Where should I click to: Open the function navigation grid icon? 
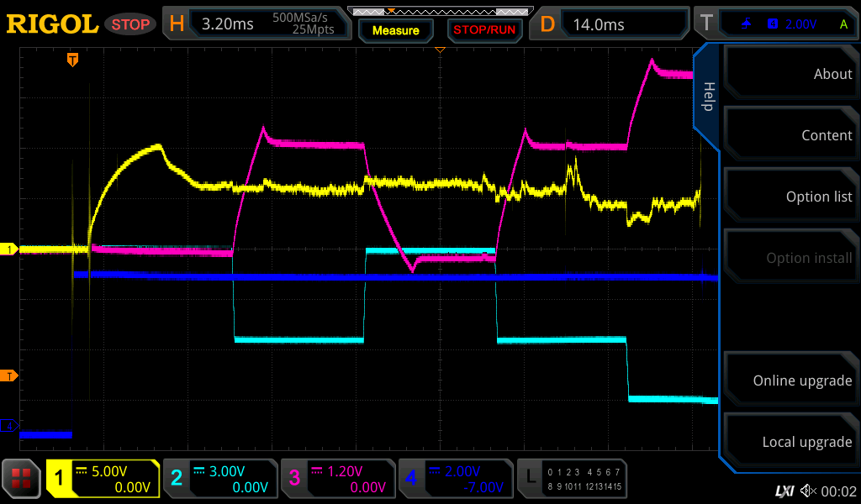22,479
